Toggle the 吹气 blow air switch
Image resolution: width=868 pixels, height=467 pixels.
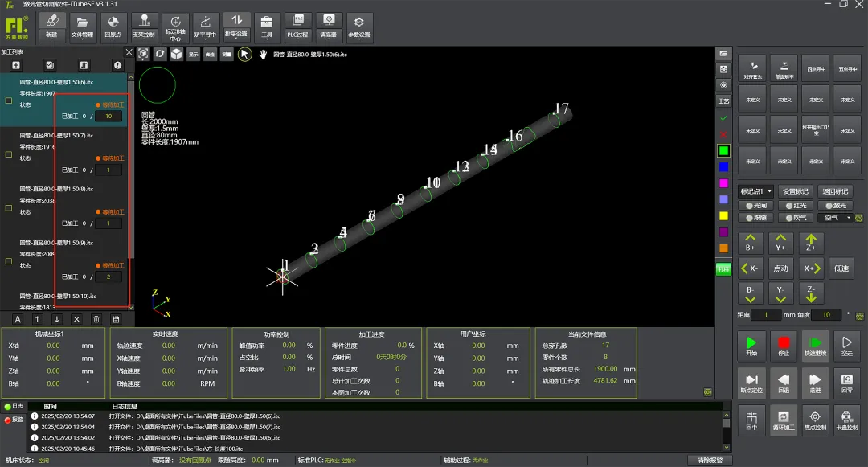[796, 218]
